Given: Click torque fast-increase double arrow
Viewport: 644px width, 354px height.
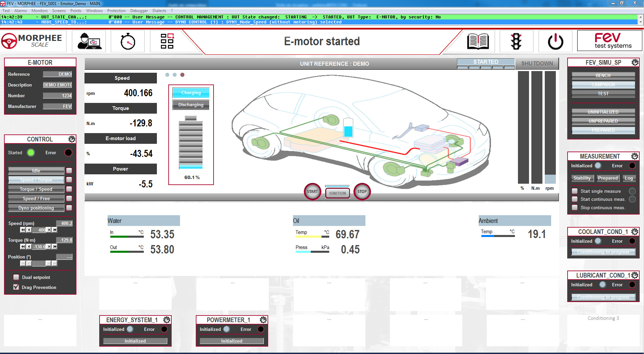Looking at the screenshot, I should click(55, 247).
